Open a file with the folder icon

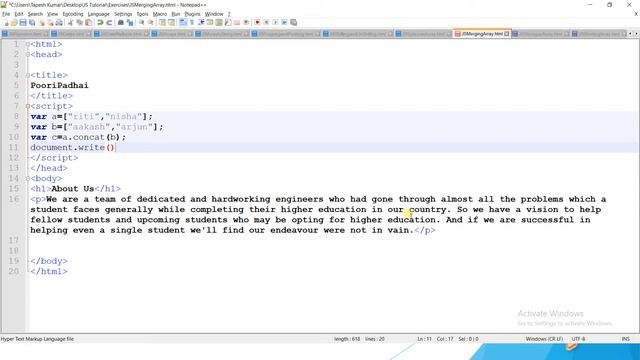pyautogui.click(x=14, y=22)
